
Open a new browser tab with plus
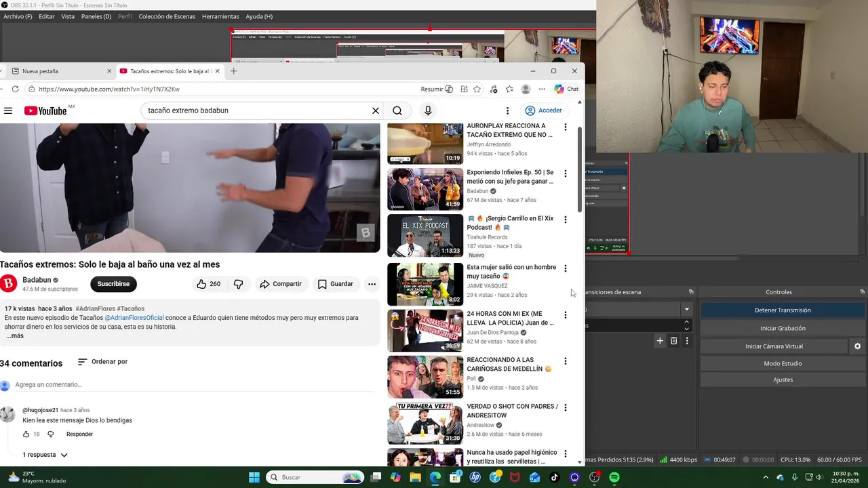(x=233, y=71)
